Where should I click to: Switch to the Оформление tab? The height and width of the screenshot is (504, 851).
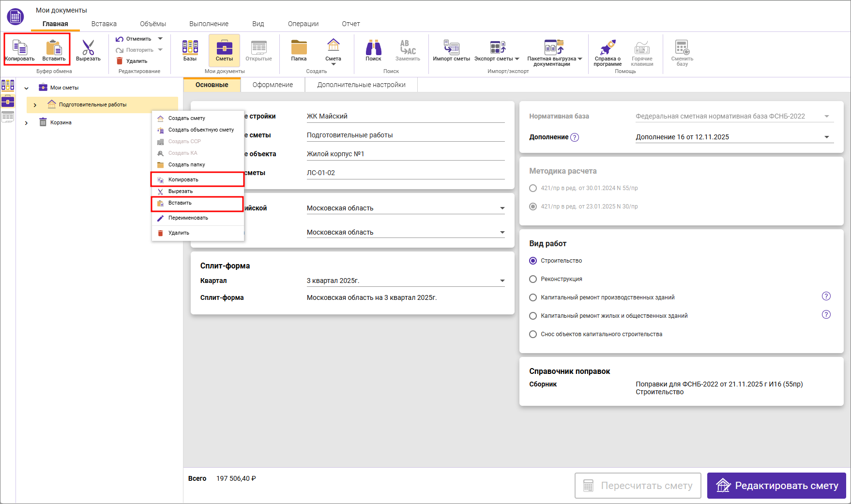click(x=273, y=85)
